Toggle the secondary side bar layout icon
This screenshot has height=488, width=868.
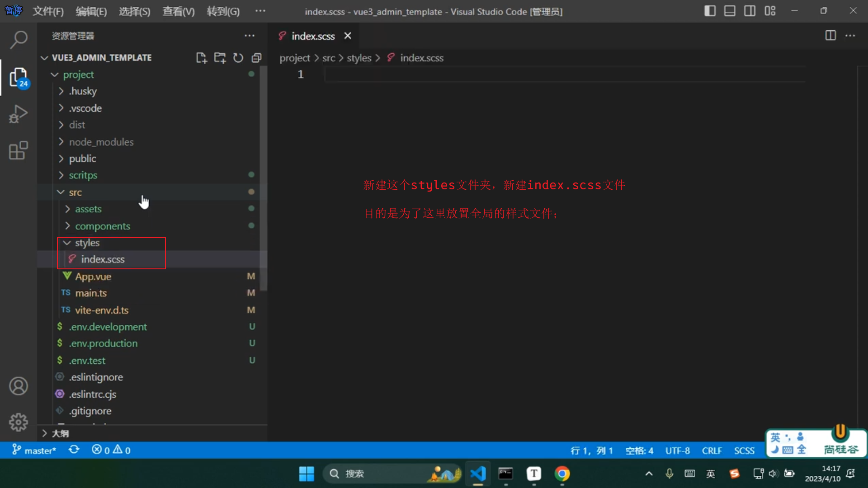[750, 11]
